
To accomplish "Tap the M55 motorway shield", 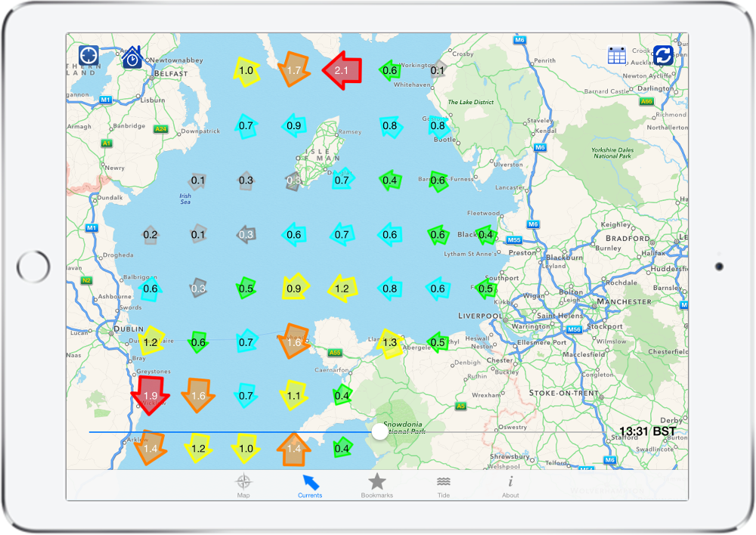I will (x=514, y=240).
